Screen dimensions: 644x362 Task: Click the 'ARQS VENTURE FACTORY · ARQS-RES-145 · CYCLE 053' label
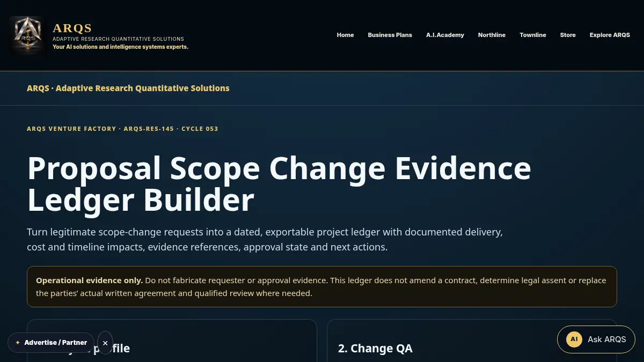click(x=122, y=129)
